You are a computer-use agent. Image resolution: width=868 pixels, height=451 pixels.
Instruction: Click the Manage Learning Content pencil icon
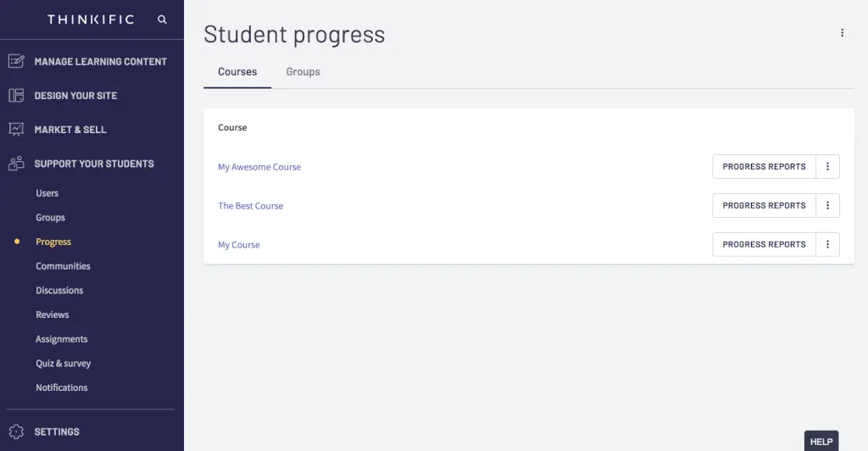[x=16, y=61]
